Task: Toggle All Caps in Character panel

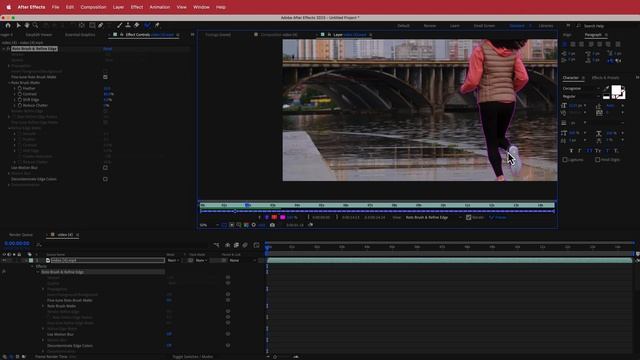Action: point(589,151)
